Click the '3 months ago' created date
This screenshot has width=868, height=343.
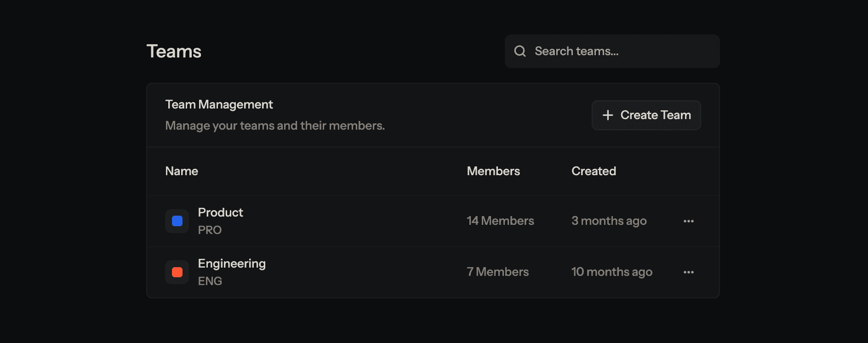click(609, 221)
